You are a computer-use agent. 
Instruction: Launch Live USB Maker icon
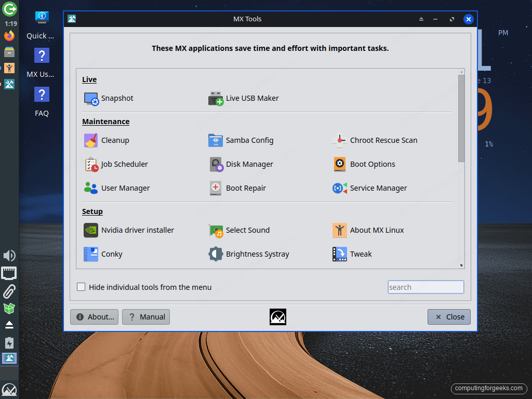point(216,99)
